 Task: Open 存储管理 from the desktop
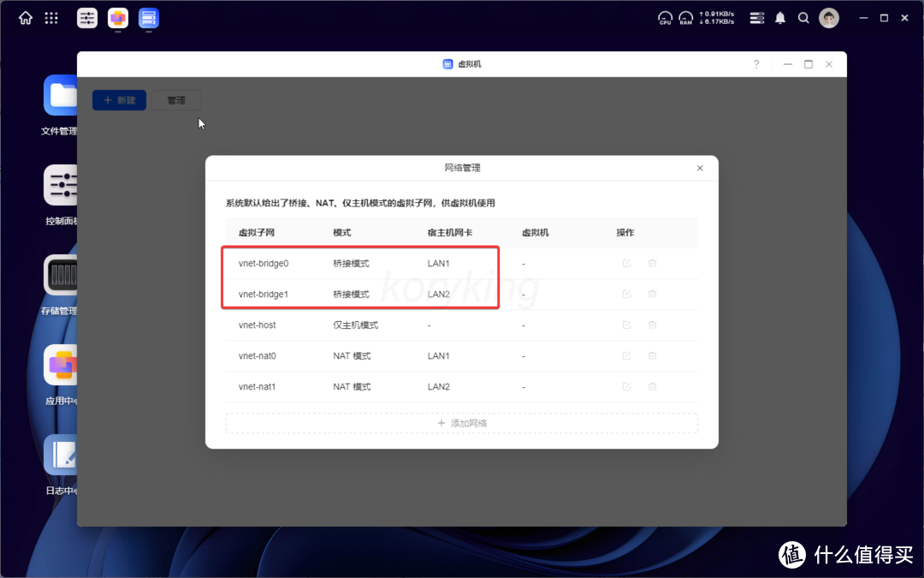coord(60,276)
